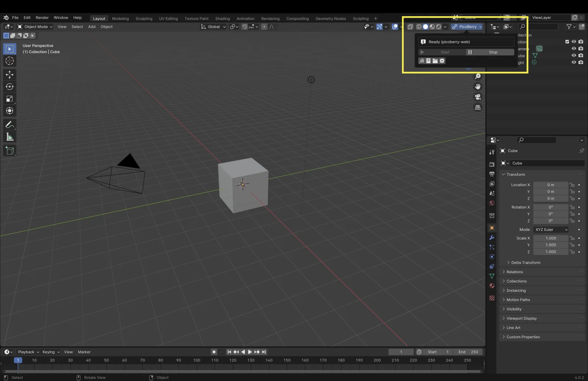The width and height of the screenshot is (588, 381).
Task: Pick the Annotate pencil tool
Action: (10, 125)
